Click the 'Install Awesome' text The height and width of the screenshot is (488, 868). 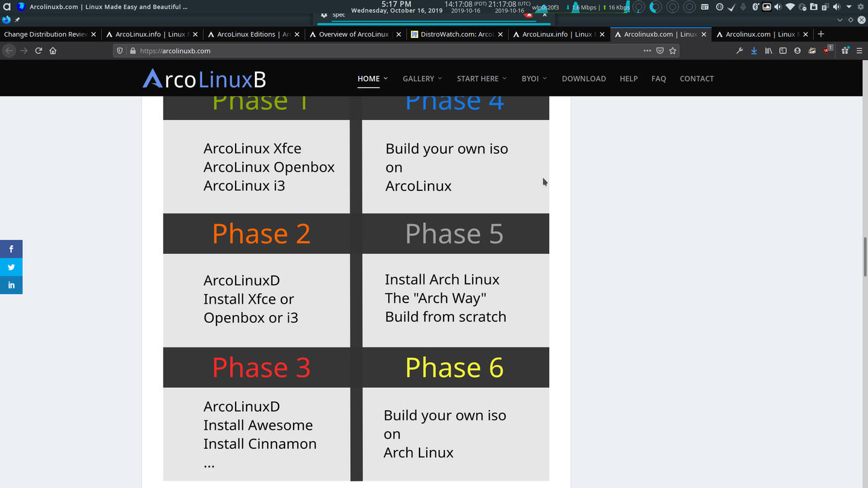[258, 425]
